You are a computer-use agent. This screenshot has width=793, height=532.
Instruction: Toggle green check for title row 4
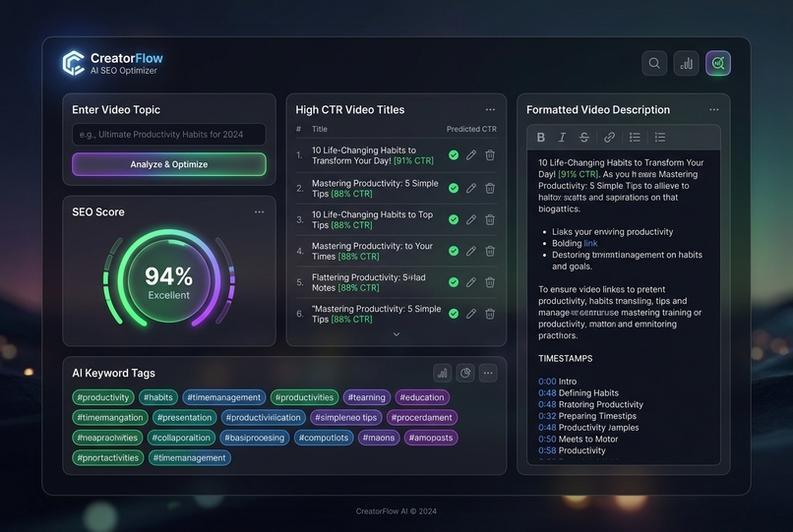(x=454, y=251)
